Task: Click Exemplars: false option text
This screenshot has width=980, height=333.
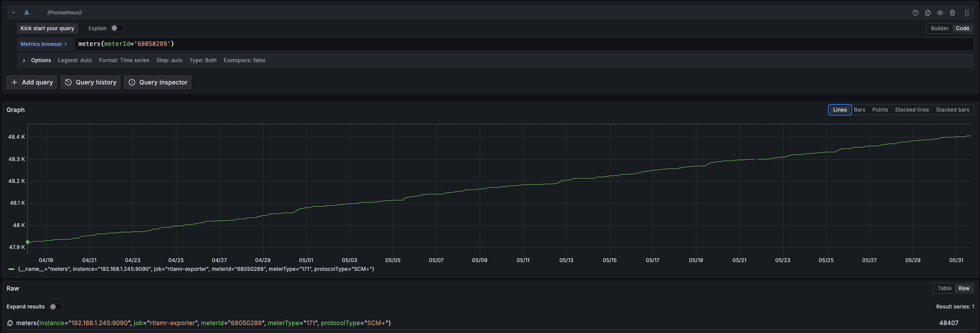Action: tap(244, 60)
